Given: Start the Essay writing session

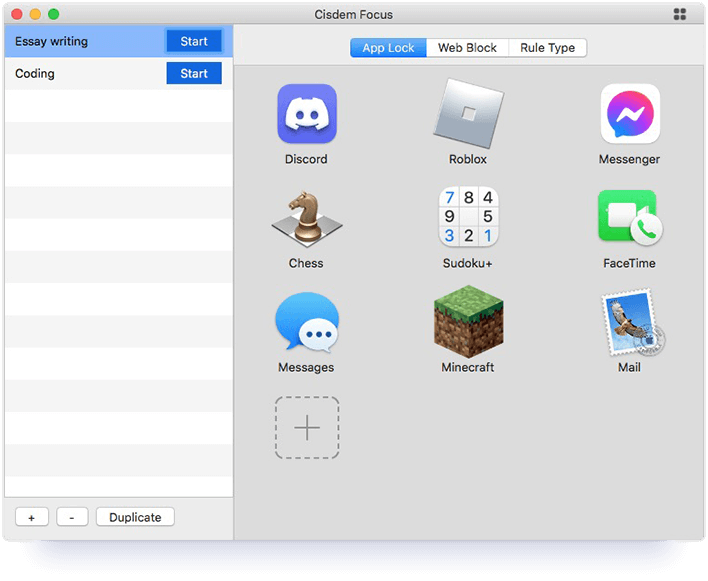Looking at the screenshot, I should (194, 41).
